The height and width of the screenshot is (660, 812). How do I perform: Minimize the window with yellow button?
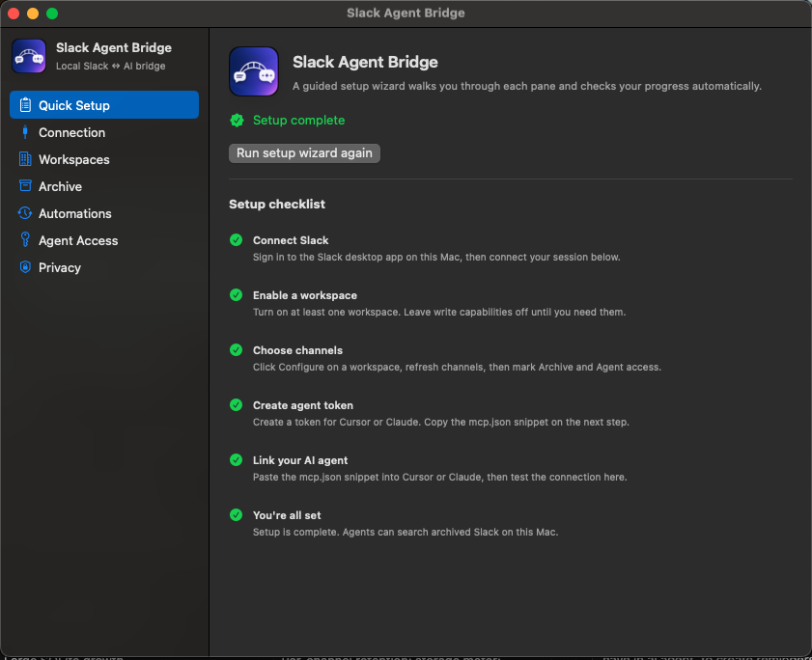click(33, 14)
